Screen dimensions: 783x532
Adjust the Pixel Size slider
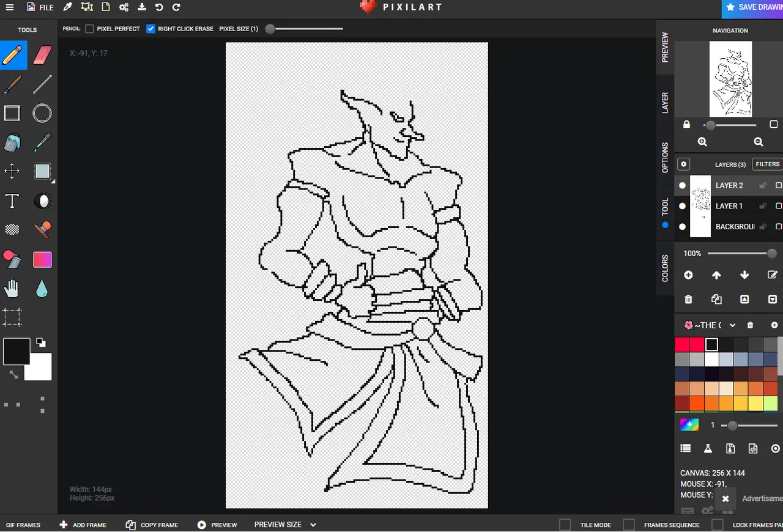(304, 29)
